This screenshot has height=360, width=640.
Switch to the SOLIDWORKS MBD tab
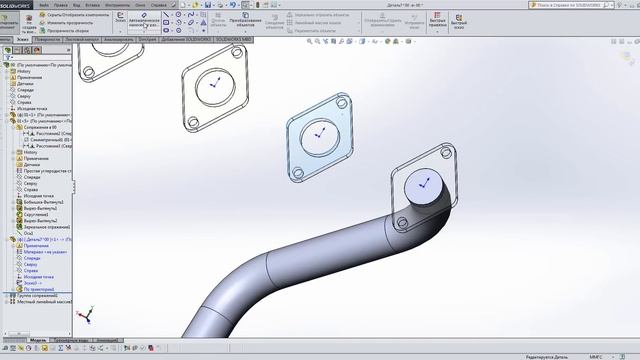click(x=233, y=40)
